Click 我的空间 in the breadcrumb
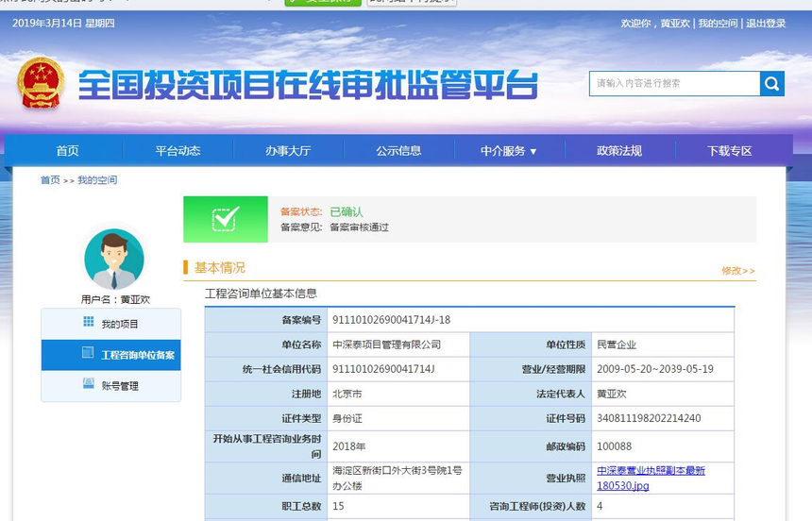The width and height of the screenshot is (812, 521). pos(97,180)
